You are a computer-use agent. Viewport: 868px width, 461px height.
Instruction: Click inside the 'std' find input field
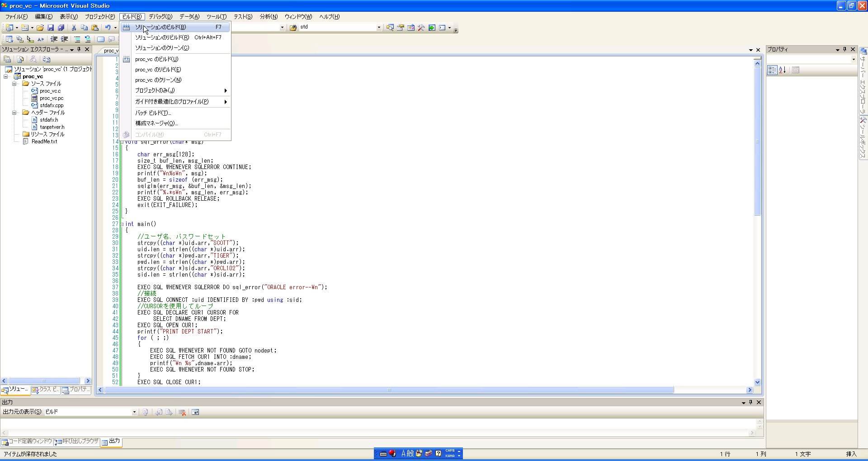tap(337, 27)
